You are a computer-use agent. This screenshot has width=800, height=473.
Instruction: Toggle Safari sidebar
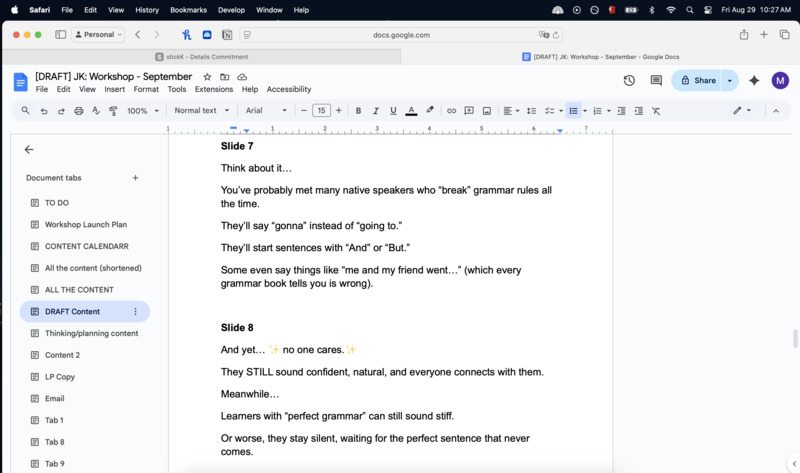[x=60, y=35]
